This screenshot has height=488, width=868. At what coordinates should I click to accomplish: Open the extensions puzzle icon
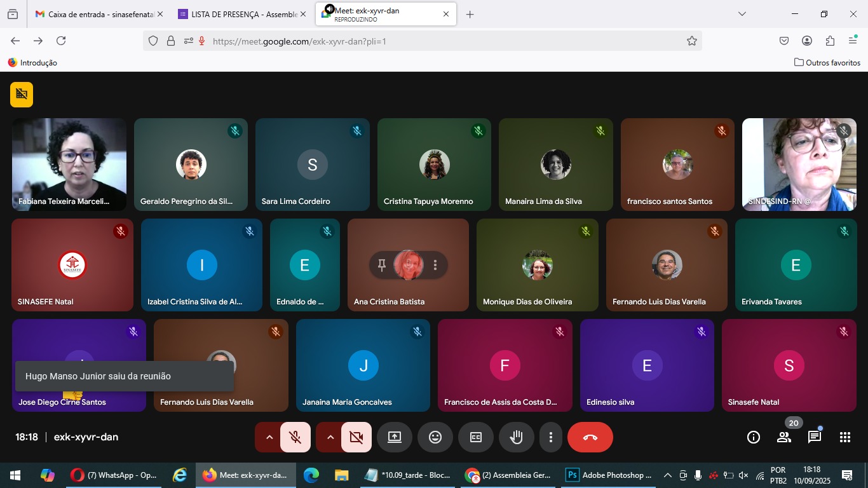(x=830, y=41)
